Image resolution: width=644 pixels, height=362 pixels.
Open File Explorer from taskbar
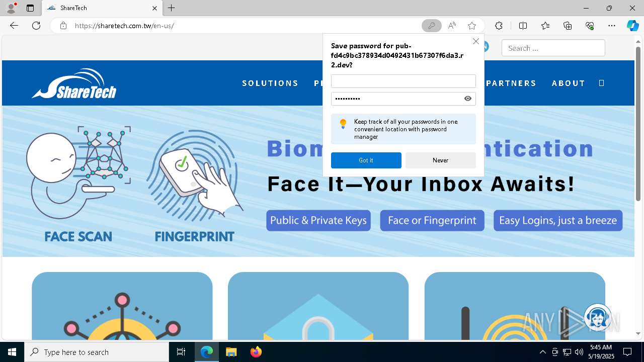(231, 352)
